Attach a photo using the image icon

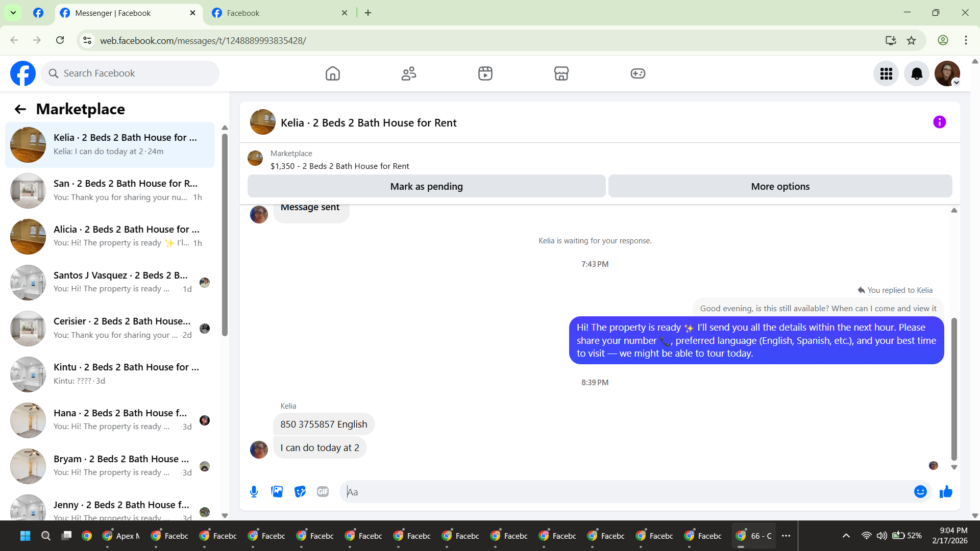pos(277,492)
